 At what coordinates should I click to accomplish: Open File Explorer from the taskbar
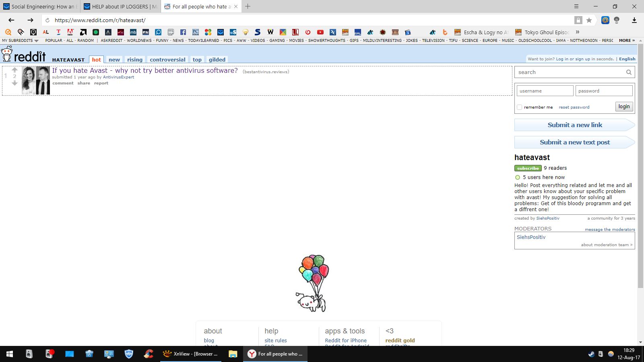coord(233,354)
